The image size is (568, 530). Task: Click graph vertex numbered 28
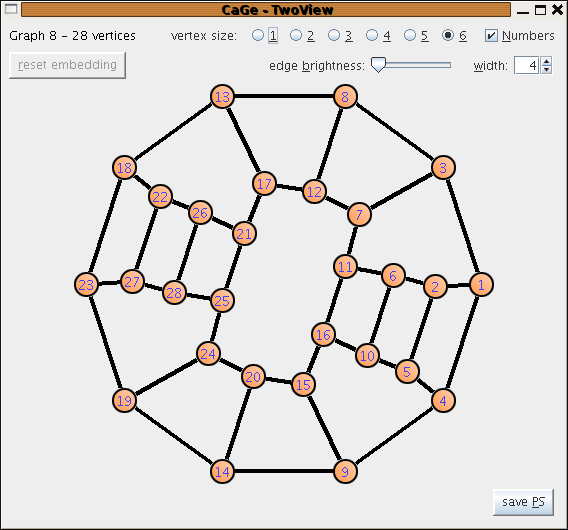(174, 292)
